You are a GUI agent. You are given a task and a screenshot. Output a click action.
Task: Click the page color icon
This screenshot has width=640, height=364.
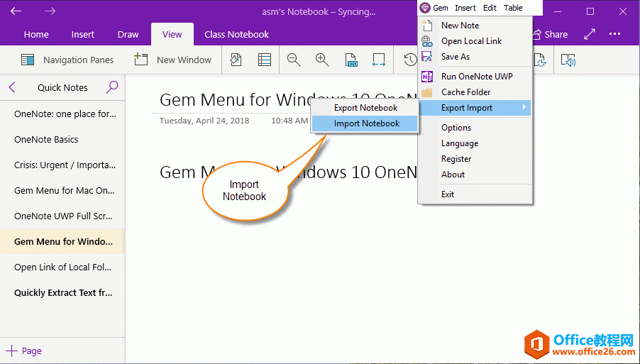236,60
